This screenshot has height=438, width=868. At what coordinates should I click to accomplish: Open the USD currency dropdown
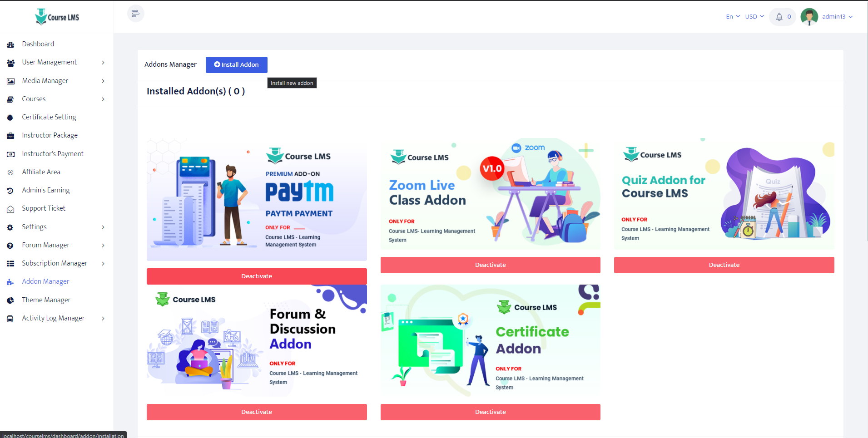[754, 17]
